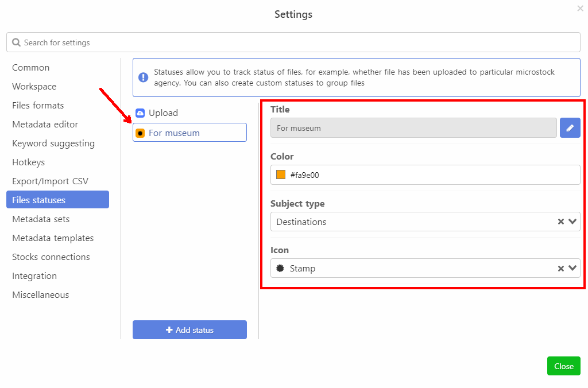588x388 pixels.
Task: Clear the Icon selection
Action: click(560, 269)
